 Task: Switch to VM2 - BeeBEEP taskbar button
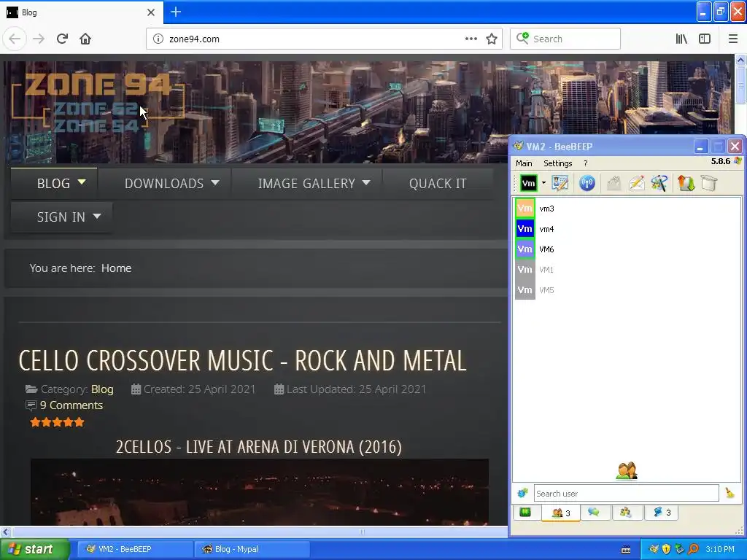coord(135,549)
